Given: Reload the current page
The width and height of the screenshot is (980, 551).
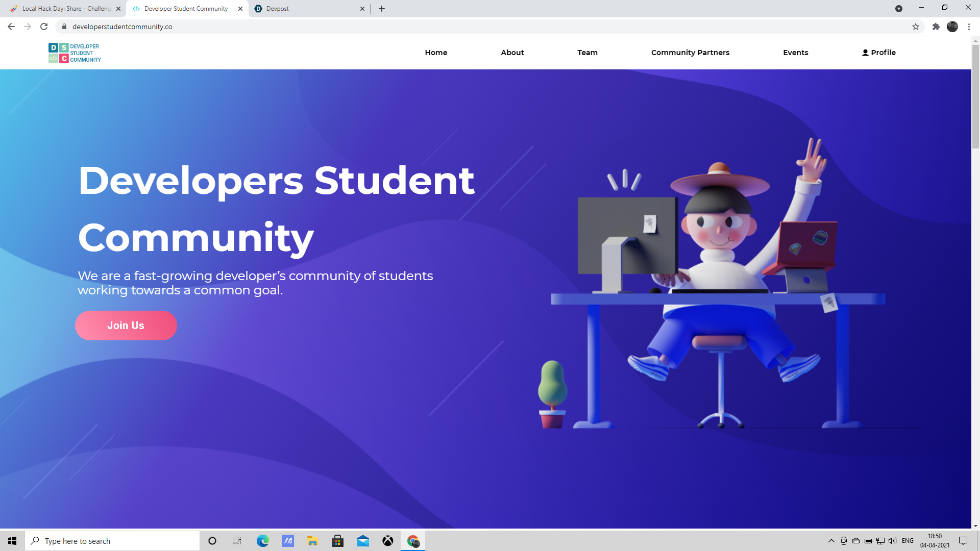Looking at the screenshot, I should click(x=44, y=27).
